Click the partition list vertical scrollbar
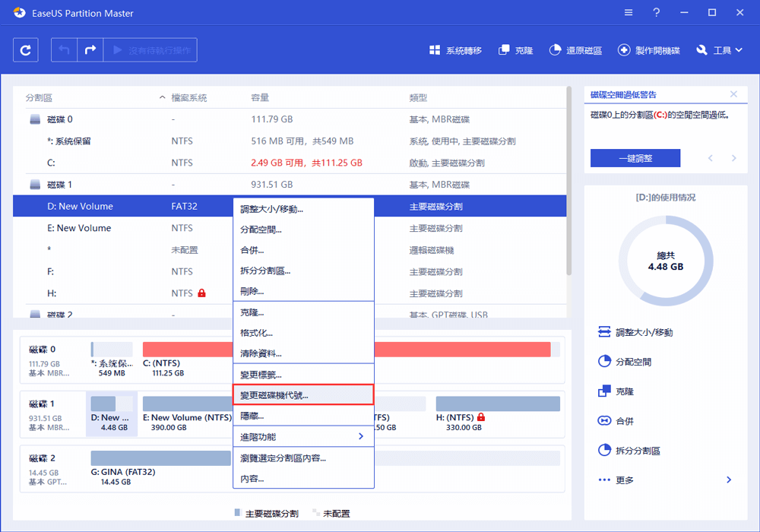 point(569,181)
